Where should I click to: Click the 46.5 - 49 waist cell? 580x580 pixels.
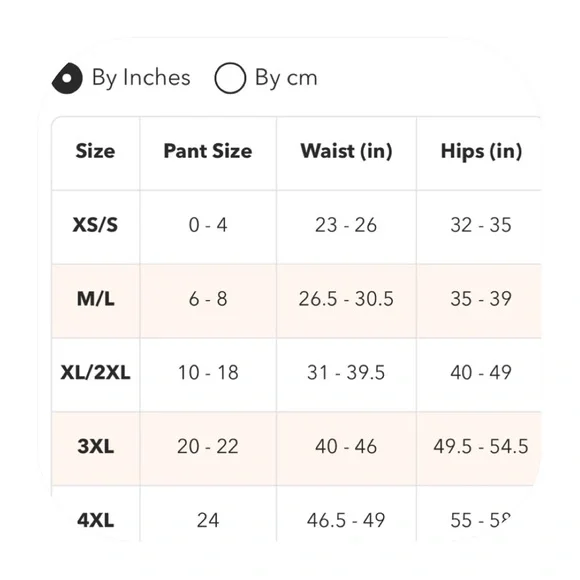coord(346,520)
